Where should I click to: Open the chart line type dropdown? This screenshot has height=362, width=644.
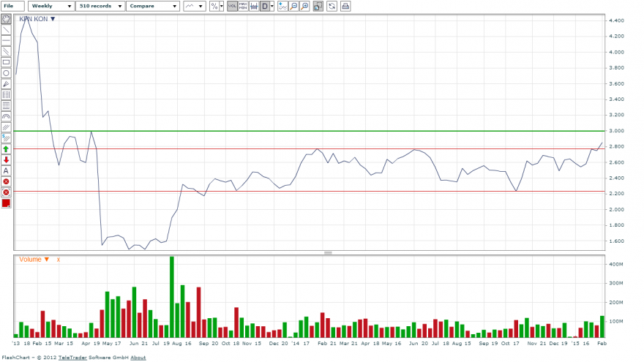pyautogui.click(x=194, y=6)
